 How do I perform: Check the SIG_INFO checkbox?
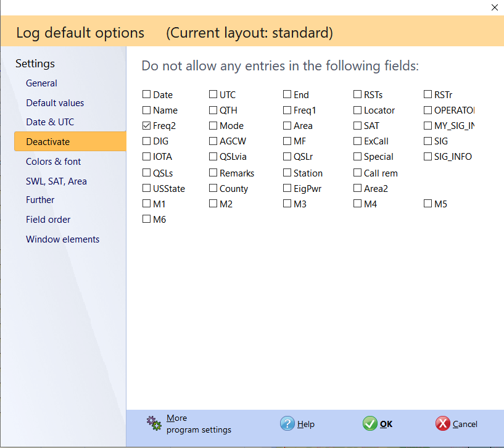428,156
